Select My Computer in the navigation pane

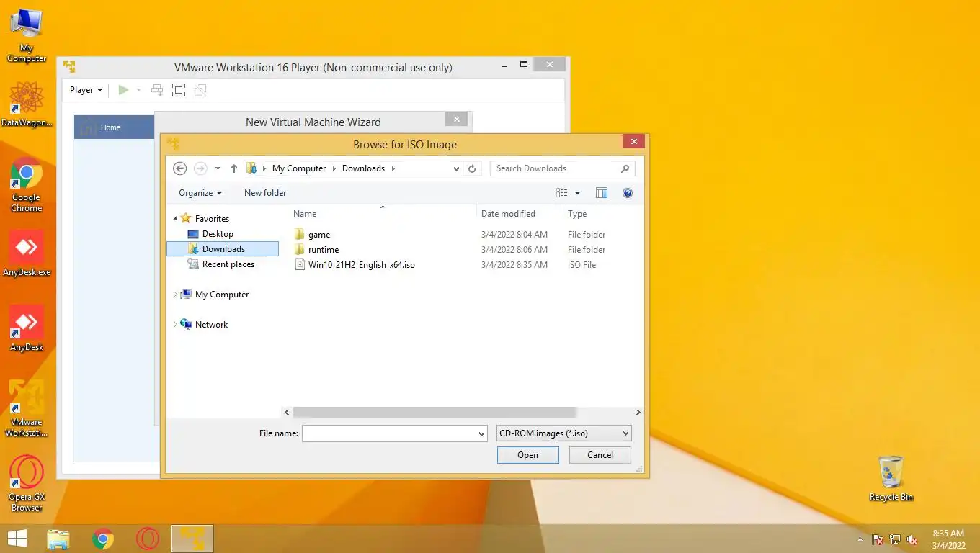click(222, 295)
